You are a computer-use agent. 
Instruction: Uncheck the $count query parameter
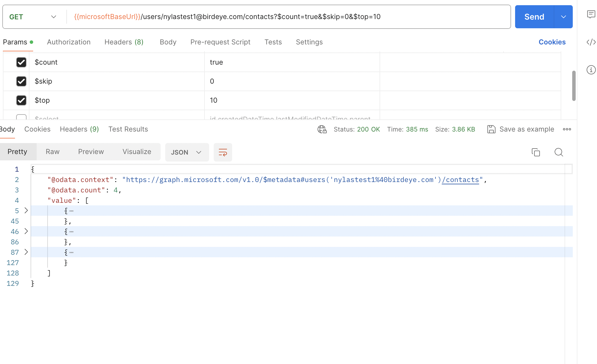click(21, 62)
